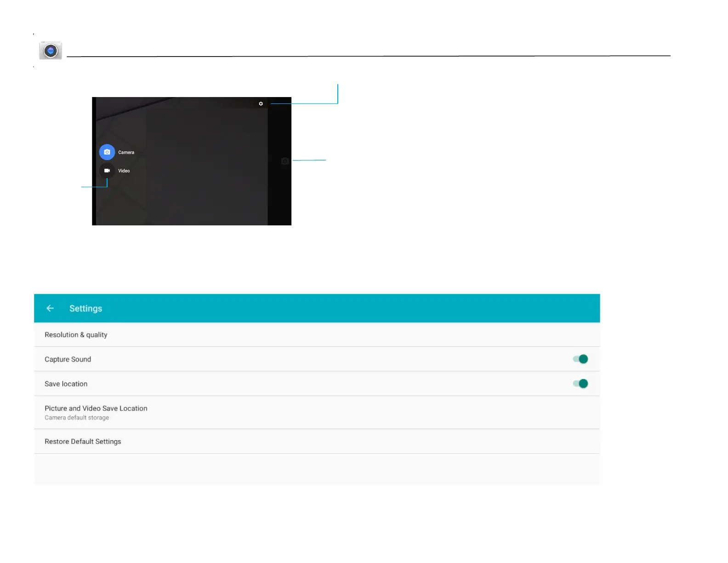Open Resolution & quality options
728x563 pixels.
(x=76, y=335)
